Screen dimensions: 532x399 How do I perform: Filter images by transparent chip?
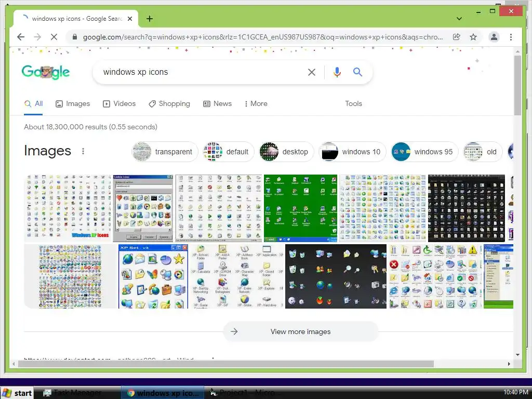[165, 152]
